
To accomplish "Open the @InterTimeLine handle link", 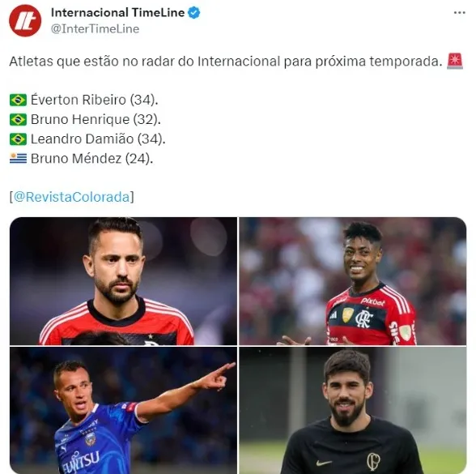I will [x=95, y=29].
